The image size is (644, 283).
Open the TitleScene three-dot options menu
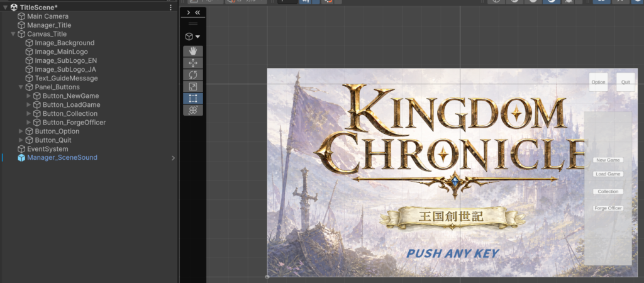(170, 8)
